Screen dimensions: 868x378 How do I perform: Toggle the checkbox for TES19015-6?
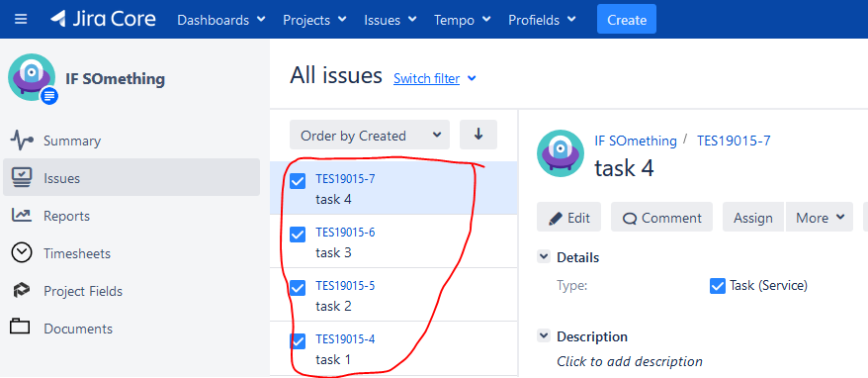click(298, 235)
